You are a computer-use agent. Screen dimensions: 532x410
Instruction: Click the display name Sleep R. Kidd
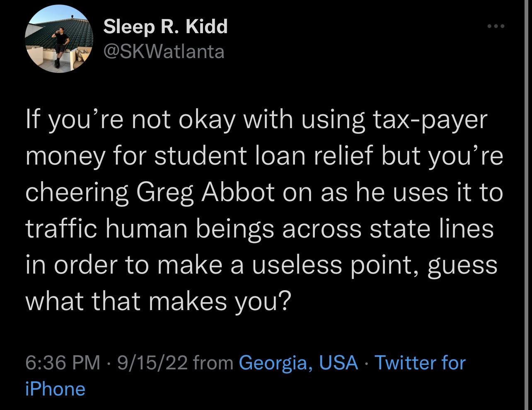click(x=165, y=26)
